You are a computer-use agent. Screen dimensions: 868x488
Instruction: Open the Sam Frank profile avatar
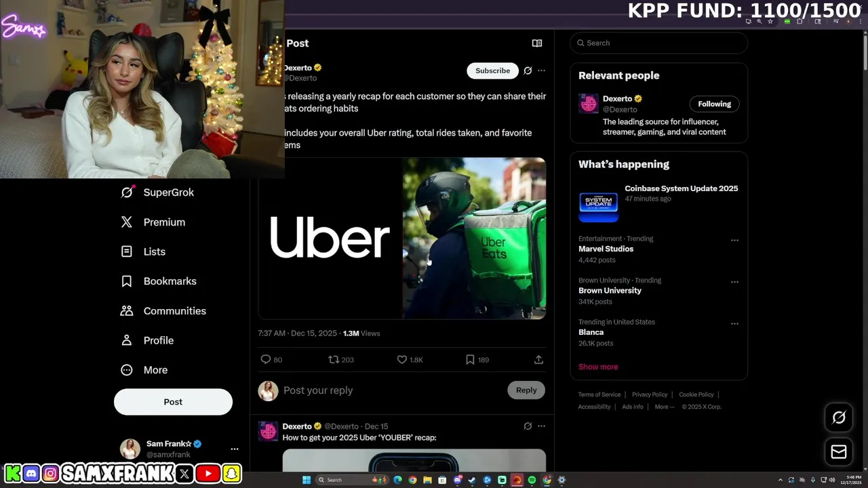click(130, 449)
